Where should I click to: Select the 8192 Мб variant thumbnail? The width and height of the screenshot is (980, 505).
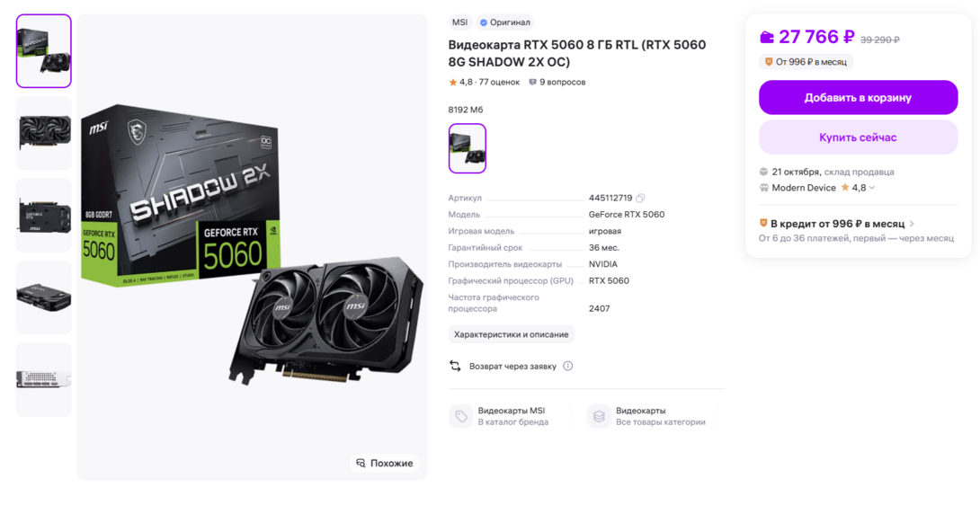(x=467, y=148)
